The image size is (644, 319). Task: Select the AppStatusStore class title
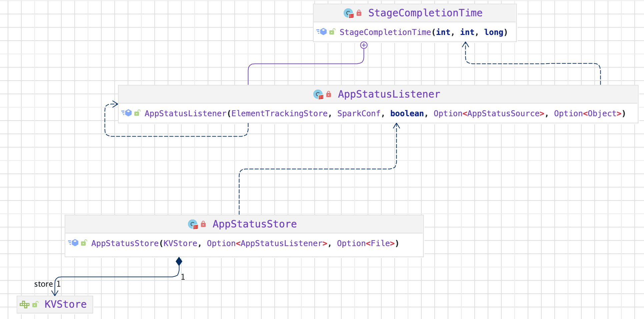coord(255,224)
